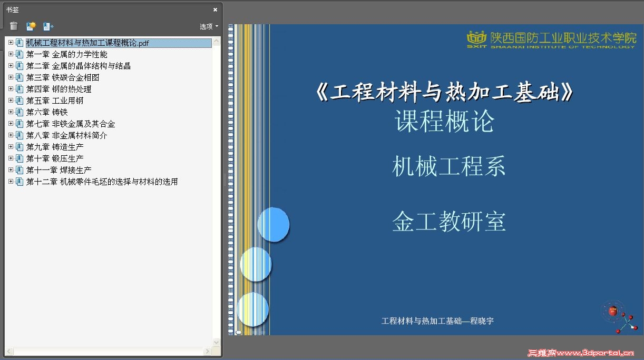This screenshot has width=644, height=360.
Task: Go to bookmark 第一章 金属的力学性能
Action: tap(67, 54)
